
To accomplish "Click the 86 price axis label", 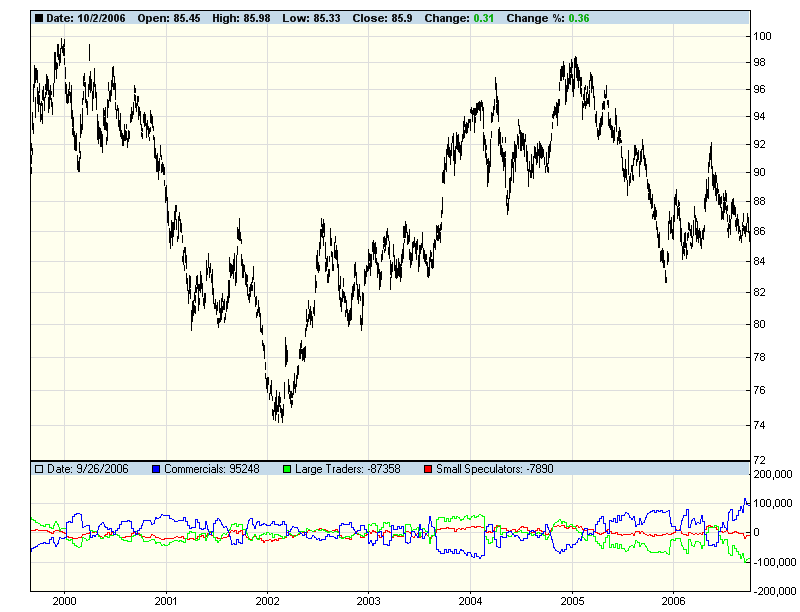I will point(759,231).
